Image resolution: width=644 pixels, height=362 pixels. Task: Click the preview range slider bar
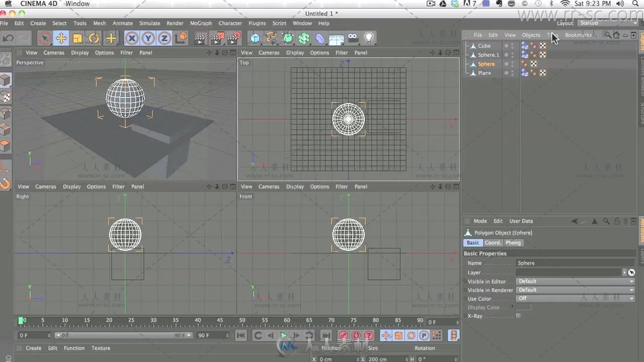point(124,335)
